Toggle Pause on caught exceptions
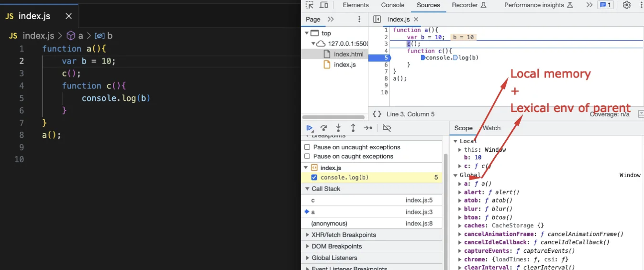The image size is (644, 270). (x=307, y=156)
